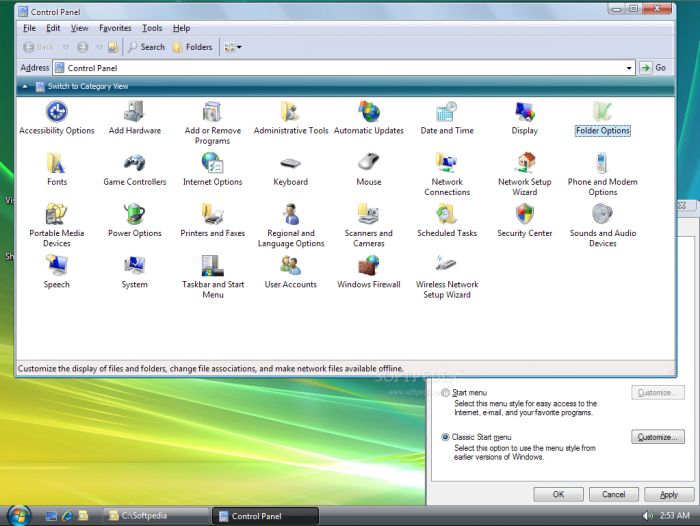Open Printers and Faxes
The width and height of the screenshot is (700, 526).
pos(212,221)
